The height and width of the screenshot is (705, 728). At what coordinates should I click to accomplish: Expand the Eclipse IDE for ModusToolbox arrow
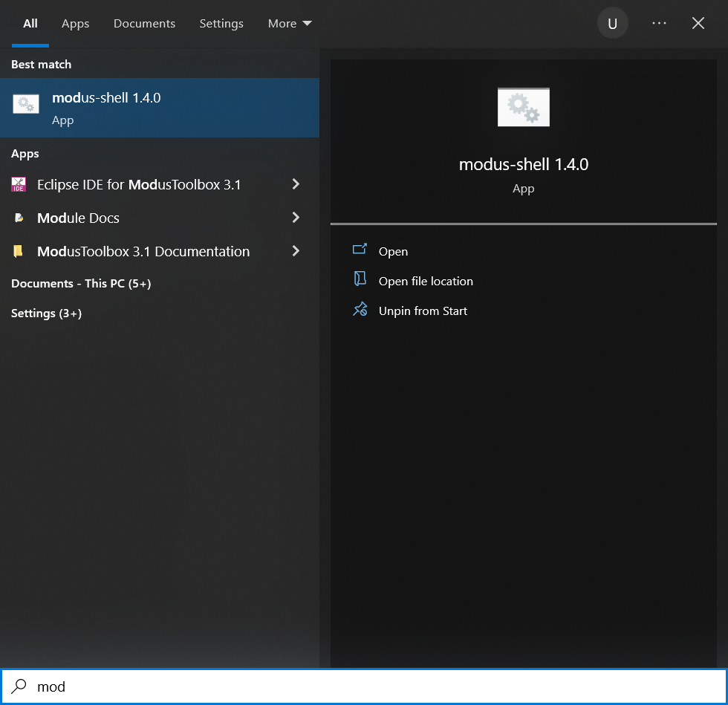pos(296,184)
